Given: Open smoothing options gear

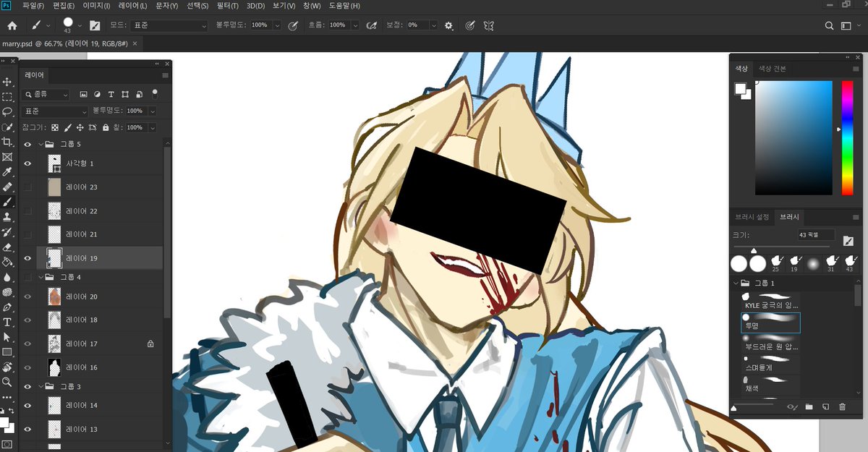Looking at the screenshot, I should (448, 25).
